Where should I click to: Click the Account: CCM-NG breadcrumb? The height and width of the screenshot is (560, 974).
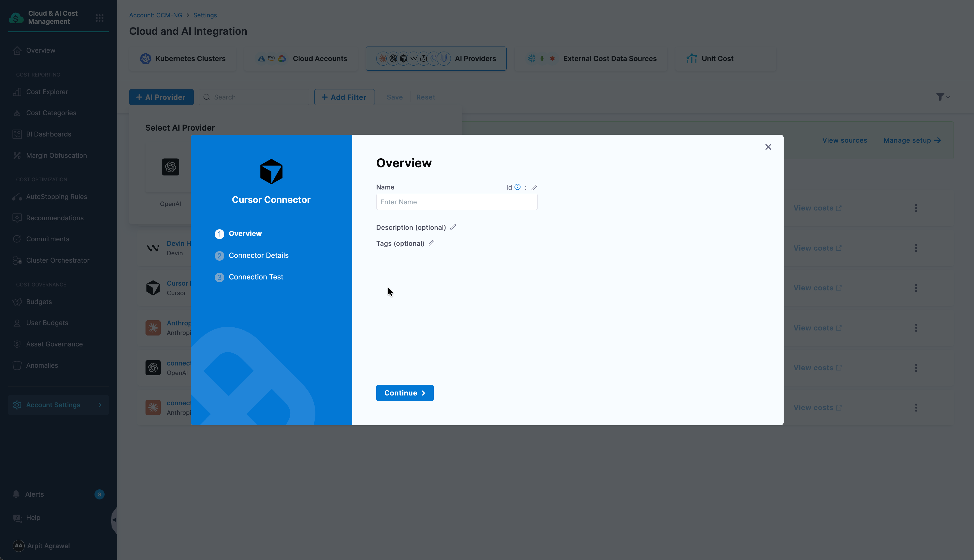[155, 15]
